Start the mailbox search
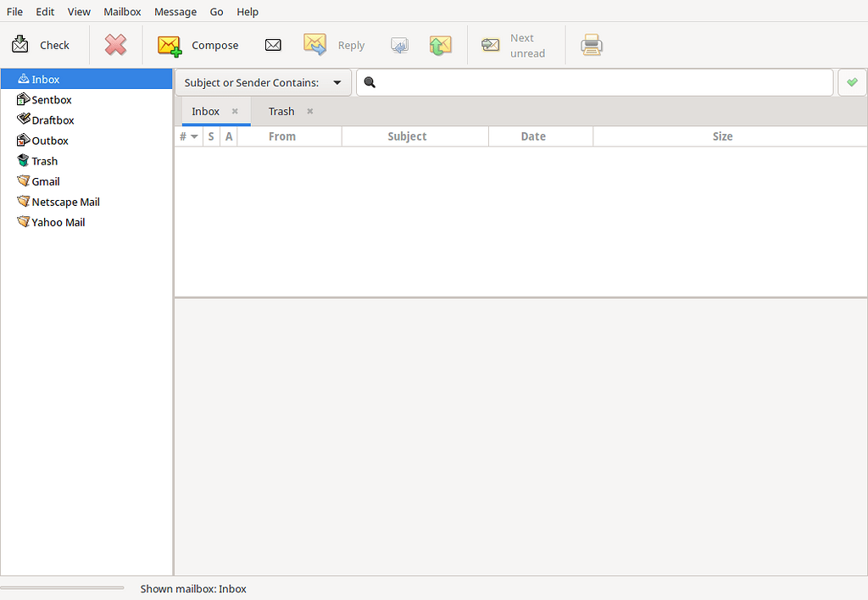The height and width of the screenshot is (600, 868). coord(369,82)
